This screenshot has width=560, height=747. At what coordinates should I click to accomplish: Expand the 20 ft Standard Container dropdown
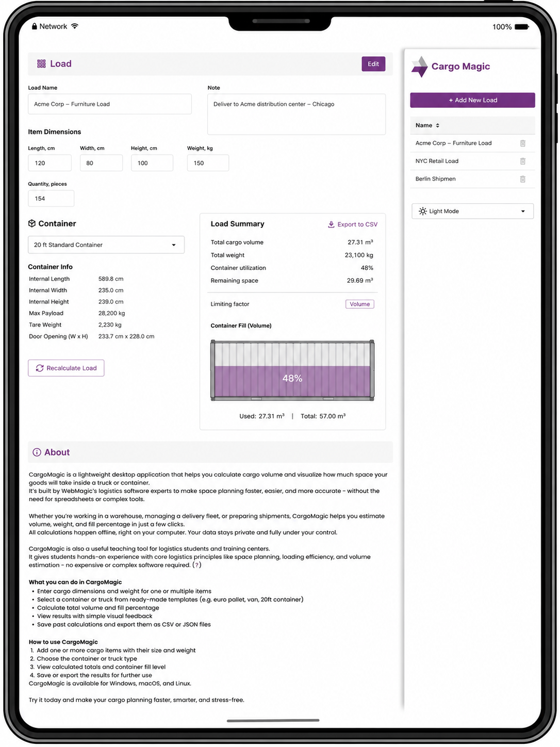click(x=106, y=245)
